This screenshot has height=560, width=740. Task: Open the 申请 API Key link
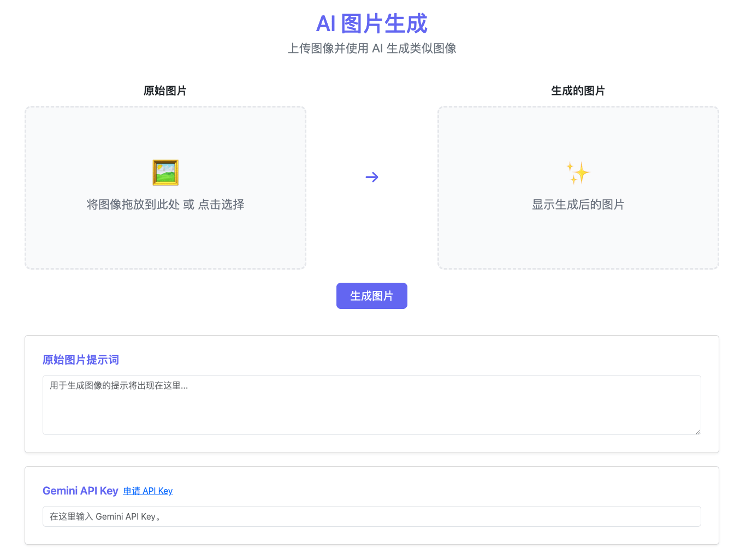[x=148, y=491]
